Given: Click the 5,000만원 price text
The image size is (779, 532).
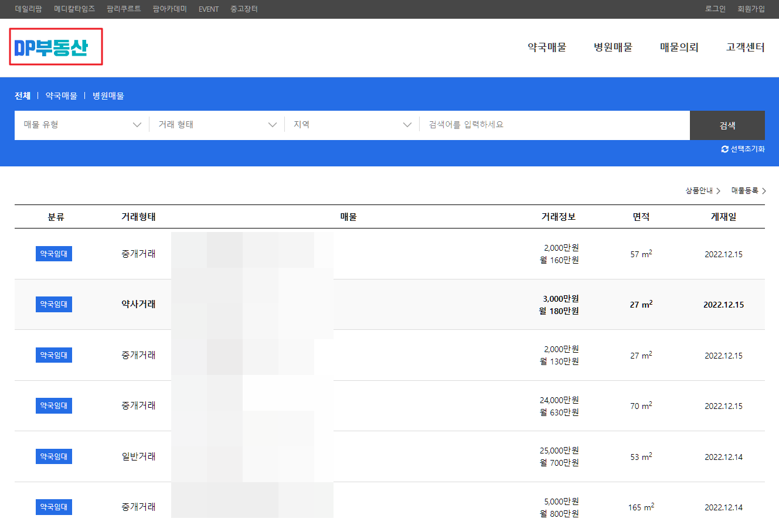Looking at the screenshot, I should coord(562,502).
